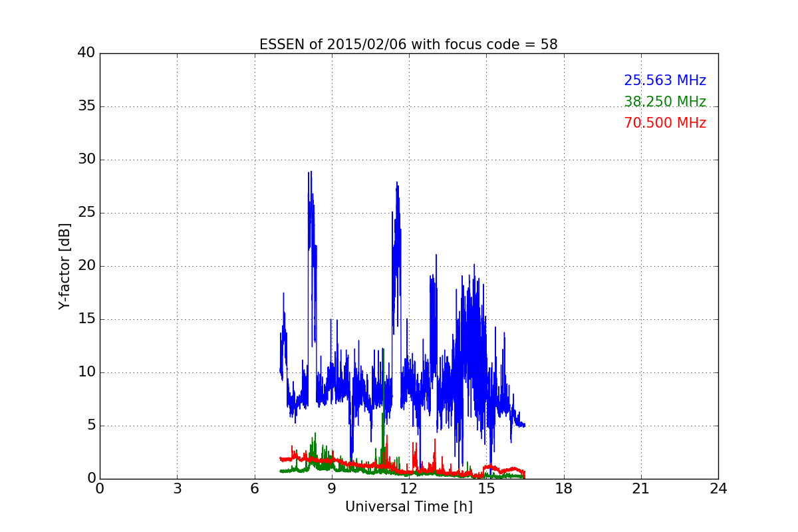Click y-axis tick label 15
798x532 pixels.
pos(86,319)
